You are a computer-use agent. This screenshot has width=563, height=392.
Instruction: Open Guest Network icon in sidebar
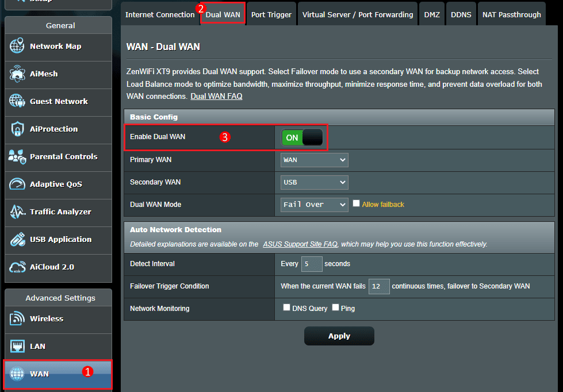(17, 102)
